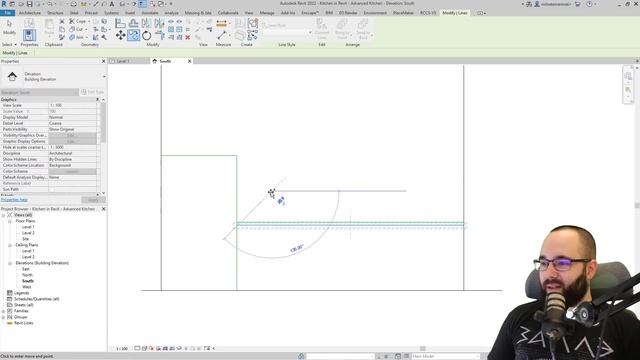The image size is (640, 360).
Task: Activate the Move tool
Action: [x=120, y=36]
